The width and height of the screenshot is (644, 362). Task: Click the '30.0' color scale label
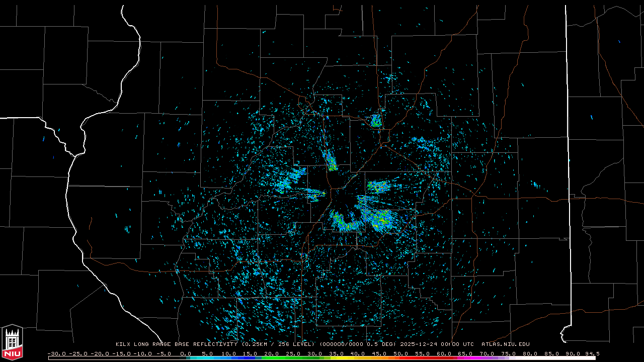pyautogui.click(x=315, y=353)
